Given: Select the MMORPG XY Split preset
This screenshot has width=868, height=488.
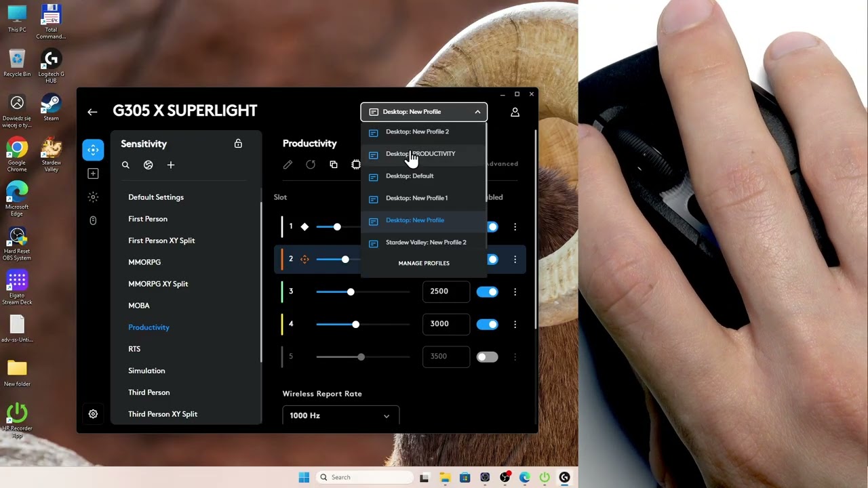Looking at the screenshot, I should (158, 284).
